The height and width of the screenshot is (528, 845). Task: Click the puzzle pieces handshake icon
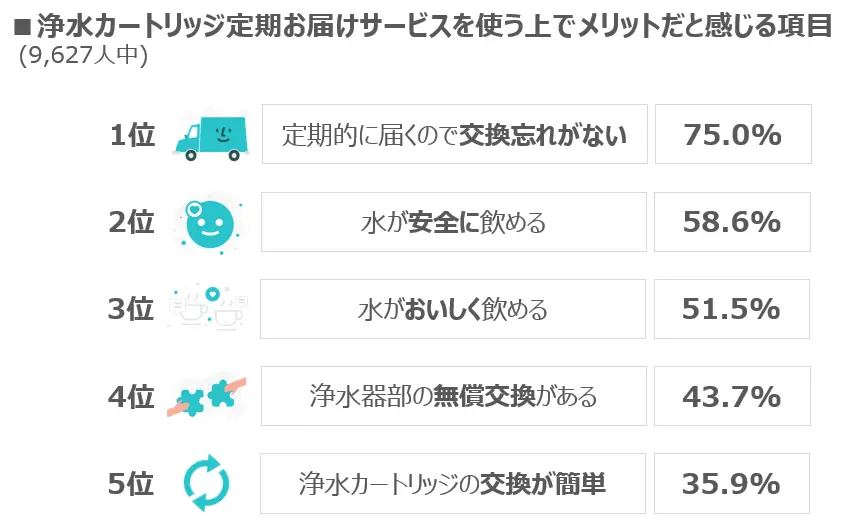pos(207,398)
